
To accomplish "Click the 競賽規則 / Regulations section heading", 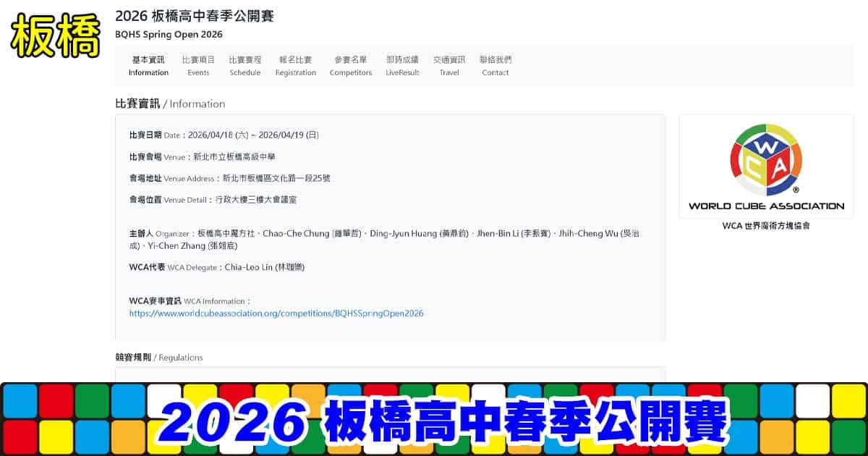I will 159,358.
